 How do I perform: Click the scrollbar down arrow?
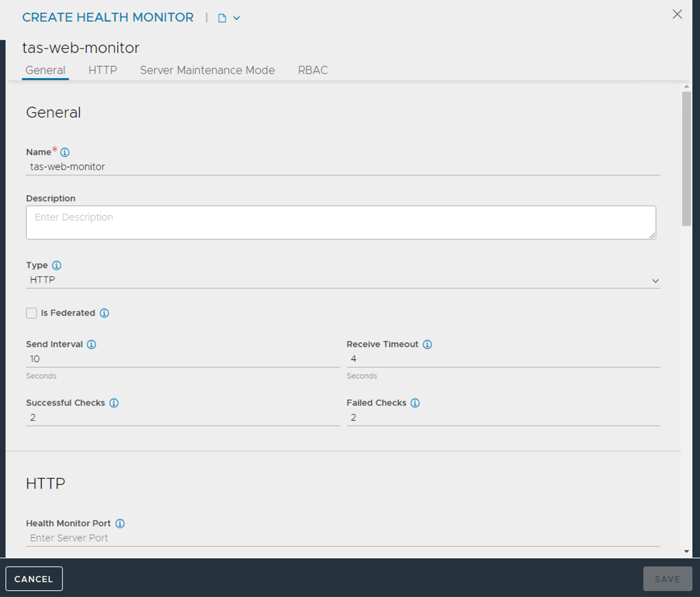[686, 552]
